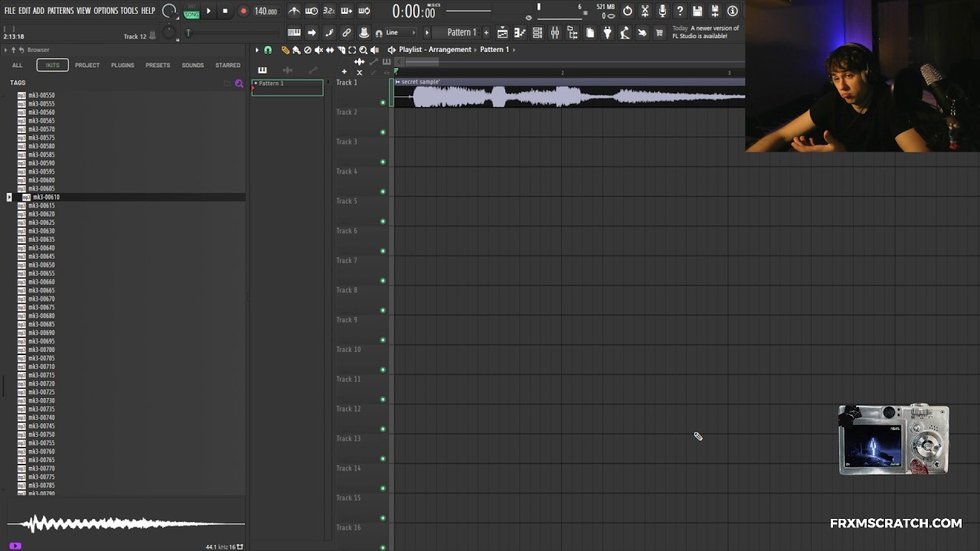Viewport: 980px width, 551px height.
Task: Select mk3-00650 in browser list
Action: tap(41, 265)
